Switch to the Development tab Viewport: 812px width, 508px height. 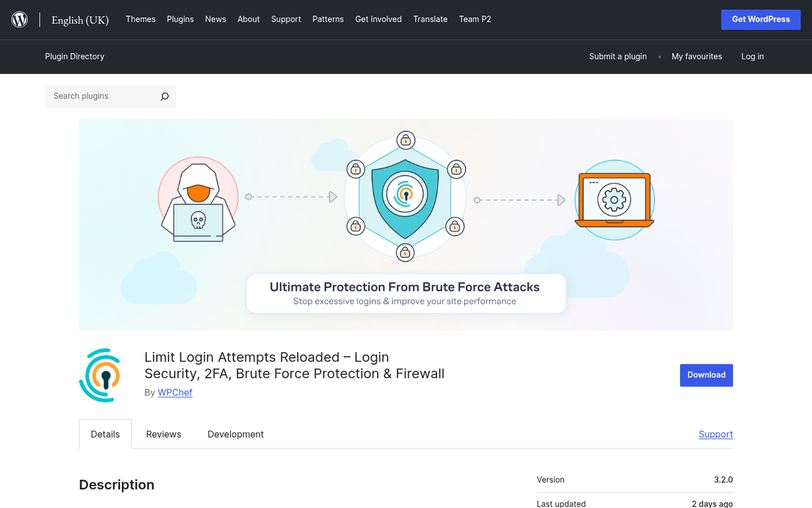(x=235, y=434)
